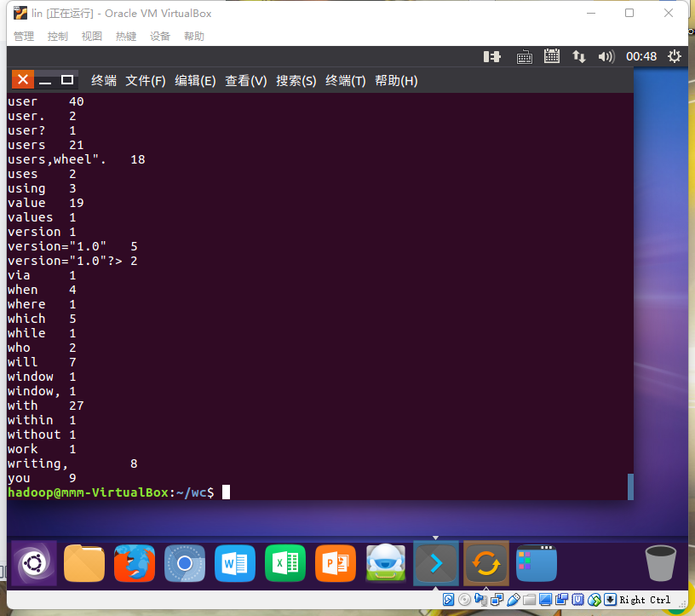Launch the PowerPoint-style presentation app from the dock
Viewport: 695px width, 616px height.
coord(336,563)
